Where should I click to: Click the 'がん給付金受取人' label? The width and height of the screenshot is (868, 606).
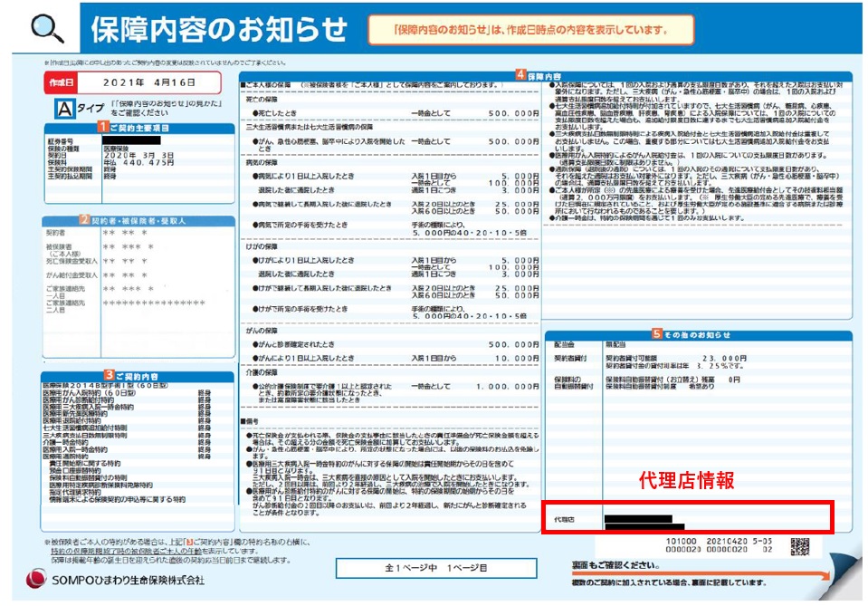[x=72, y=275]
